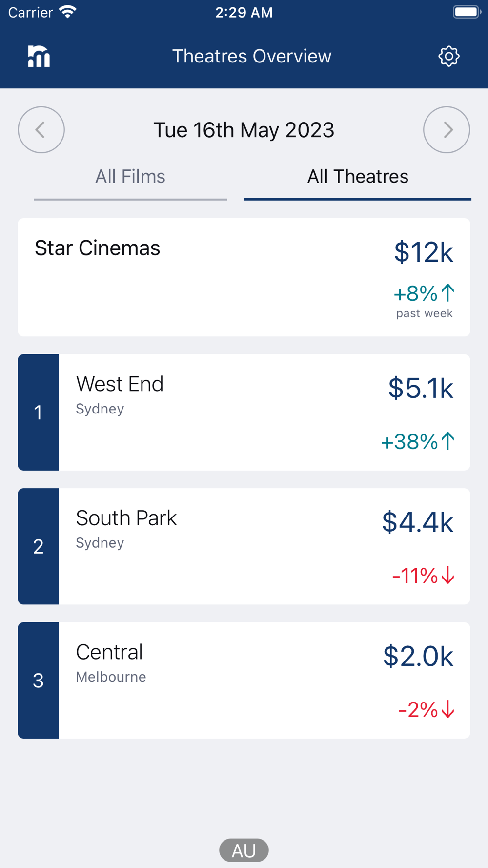Tap the +8% past week up arrow

coord(448,293)
